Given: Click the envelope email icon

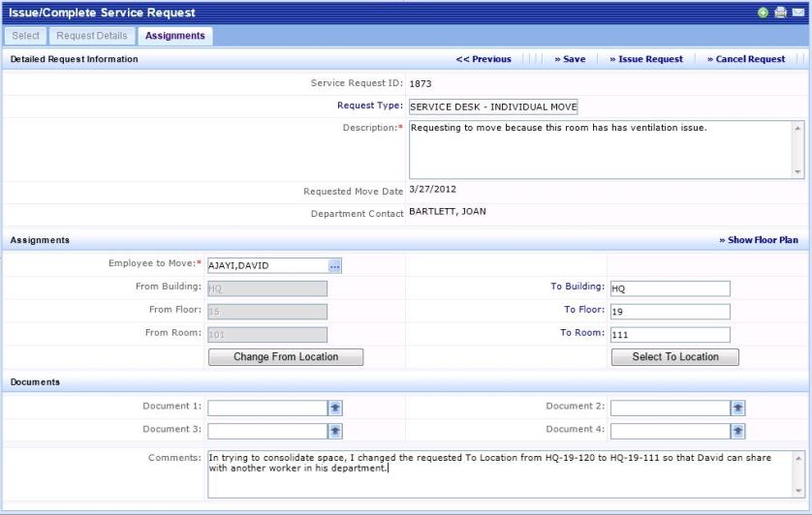Looking at the screenshot, I should (797, 13).
